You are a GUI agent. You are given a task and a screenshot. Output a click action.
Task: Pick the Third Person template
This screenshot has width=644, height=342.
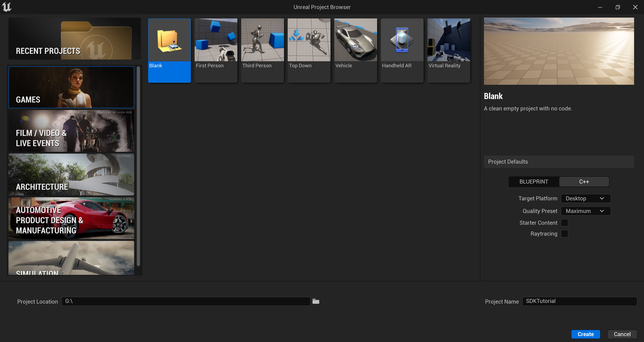[x=262, y=50]
